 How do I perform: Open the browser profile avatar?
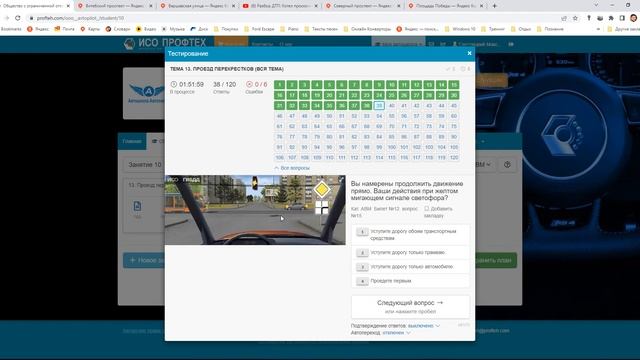point(633,18)
